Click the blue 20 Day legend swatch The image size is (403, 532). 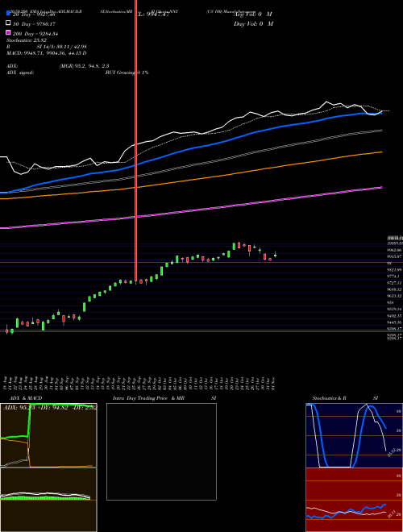click(x=8, y=15)
